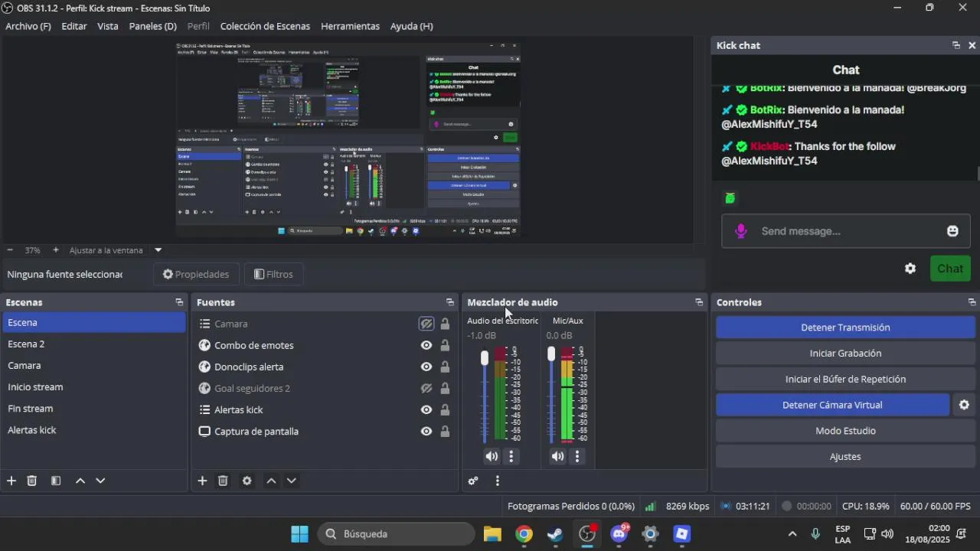
Task: Float the Kick chat dock
Action: pos(956,45)
